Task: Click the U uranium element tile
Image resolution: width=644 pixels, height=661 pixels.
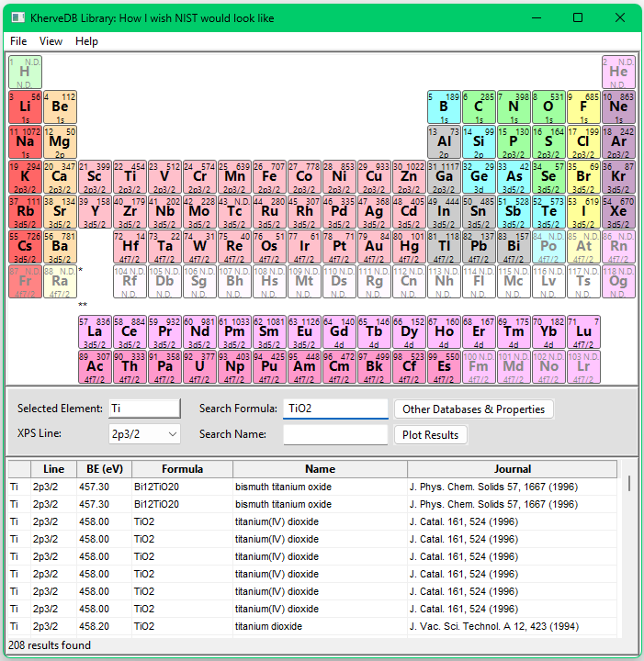Action: (199, 367)
